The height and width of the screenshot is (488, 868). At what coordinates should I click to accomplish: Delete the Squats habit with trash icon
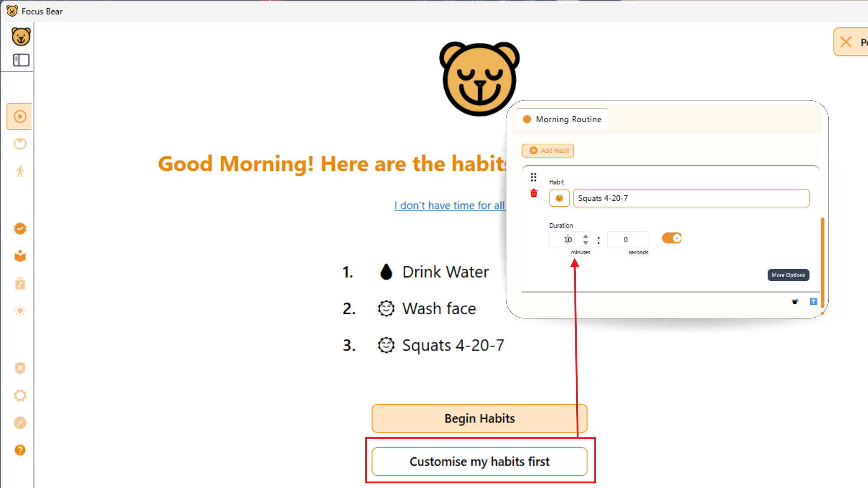coord(533,193)
